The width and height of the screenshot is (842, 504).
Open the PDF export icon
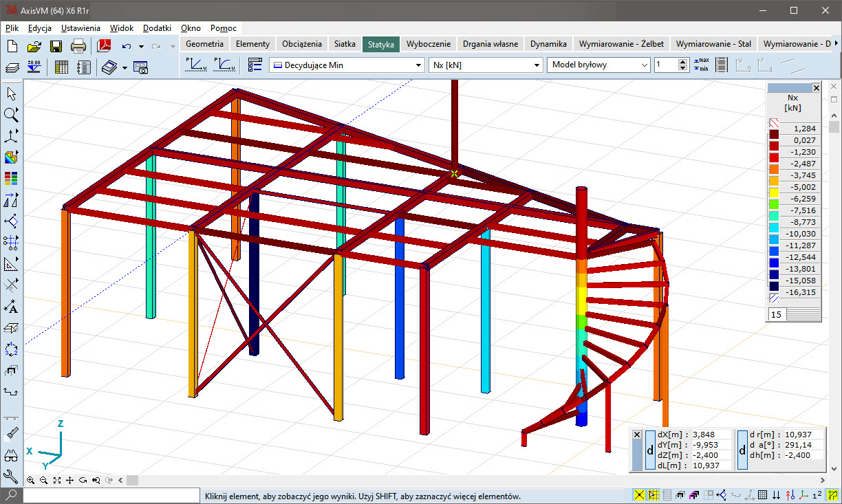[104, 46]
